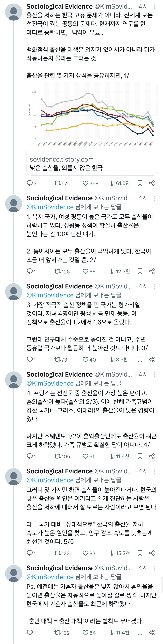Bookmark the tweet about France's fertility rate
The width and height of the screenshot is (163, 644).
tap(140, 457)
